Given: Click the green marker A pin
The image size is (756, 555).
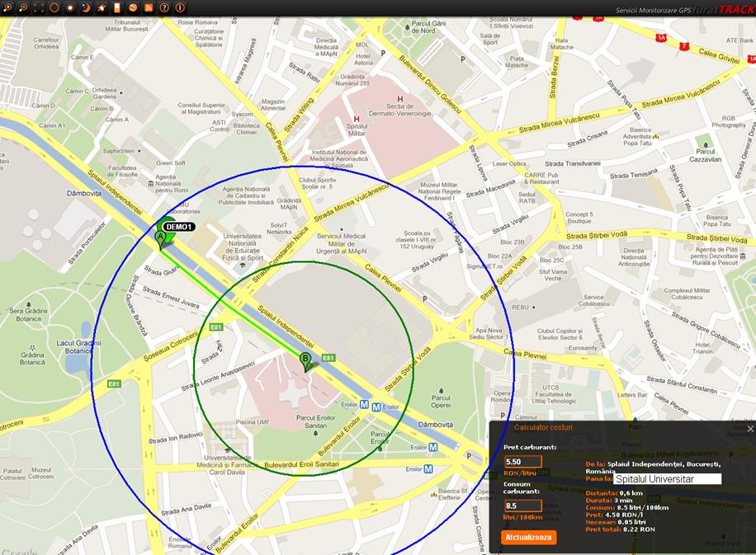Looking at the screenshot, I should (161, 239).
